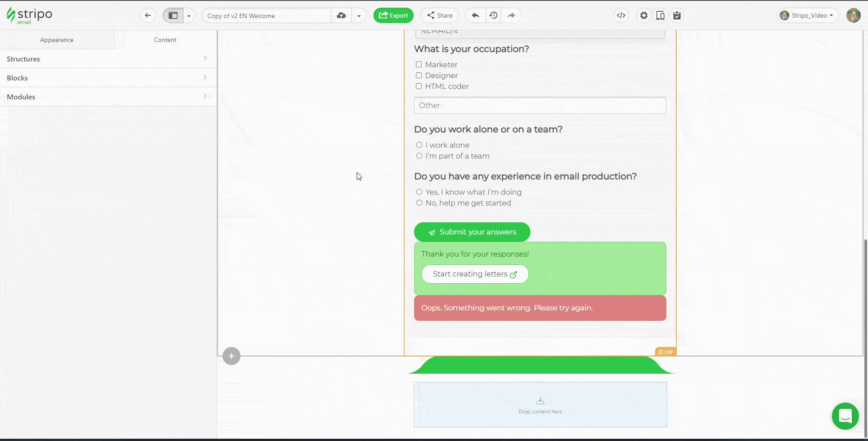Screen dimensions: 868x441
Task: Save the email via the cloud icon
Action: tap(341, 15)
